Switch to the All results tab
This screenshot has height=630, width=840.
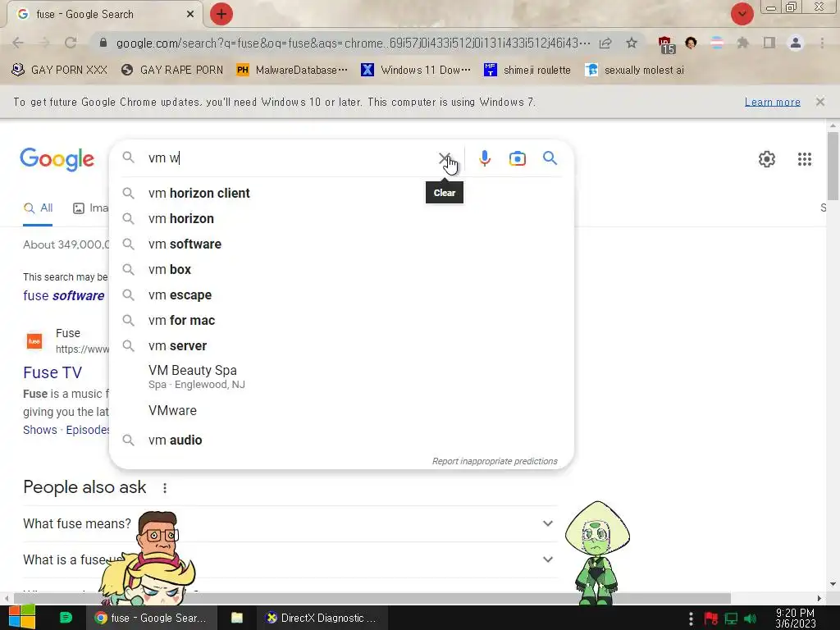[38, 208]
